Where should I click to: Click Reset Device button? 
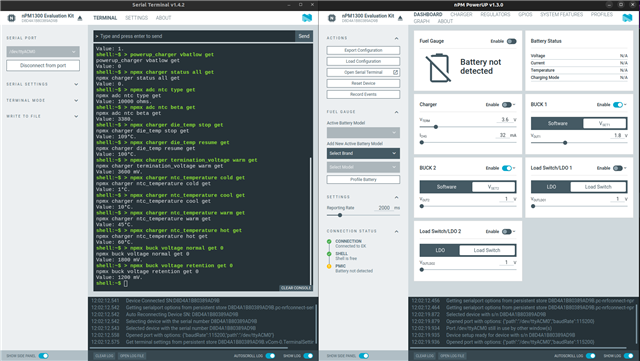(x=363, y=83)
